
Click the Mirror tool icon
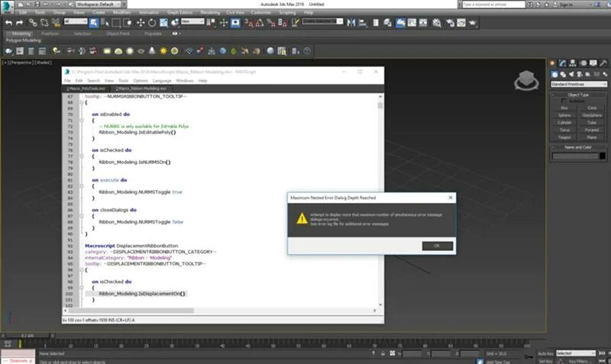351,23
